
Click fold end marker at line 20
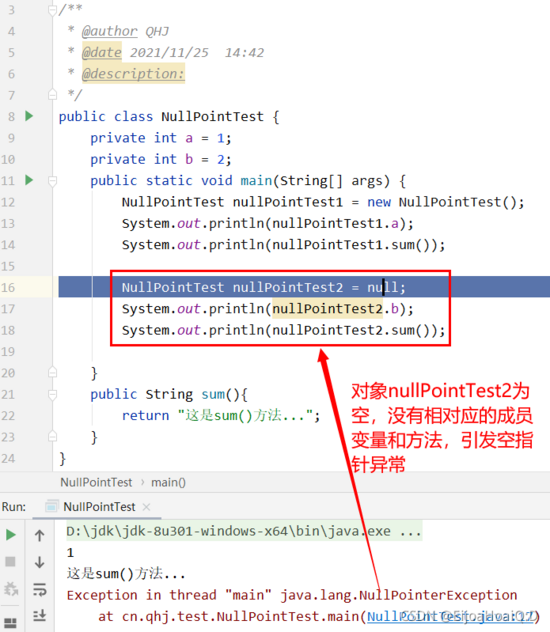[x=52, y=372]
